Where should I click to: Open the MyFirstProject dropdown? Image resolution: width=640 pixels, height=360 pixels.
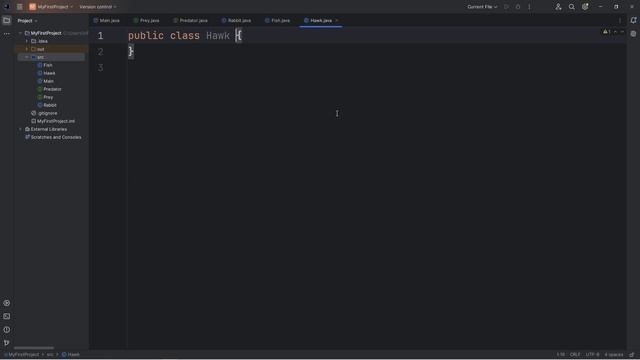(51, 7)
